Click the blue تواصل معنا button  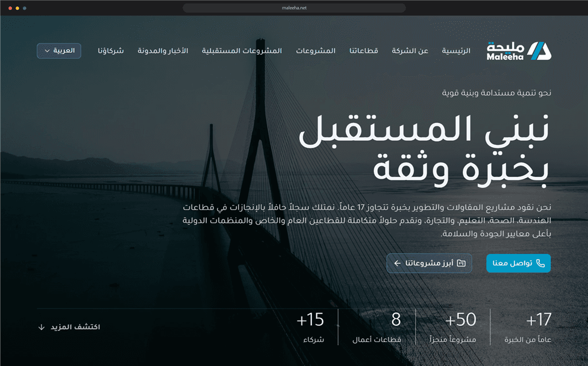pos(519,263)
